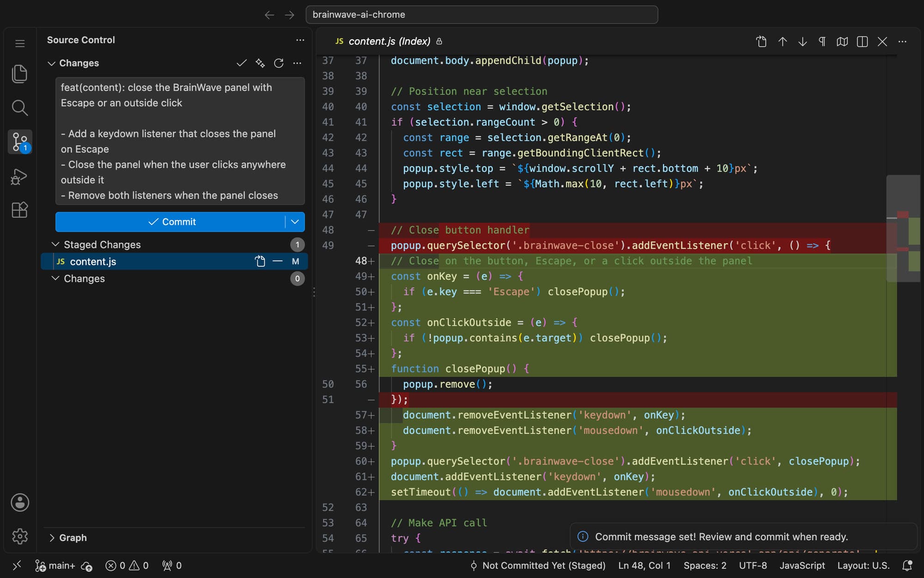Open Source Control panel more actions
The image size is (924, 578).
(300, 40)
